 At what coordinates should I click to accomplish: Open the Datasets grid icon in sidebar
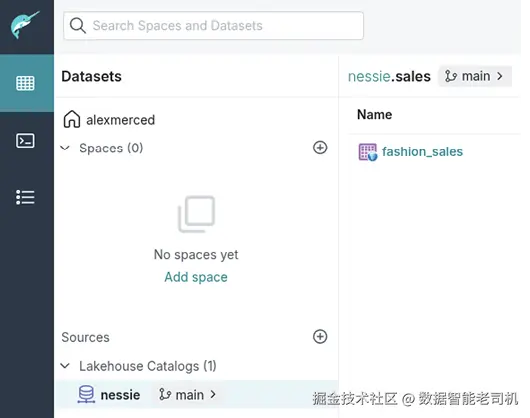(x=25, y=83)
